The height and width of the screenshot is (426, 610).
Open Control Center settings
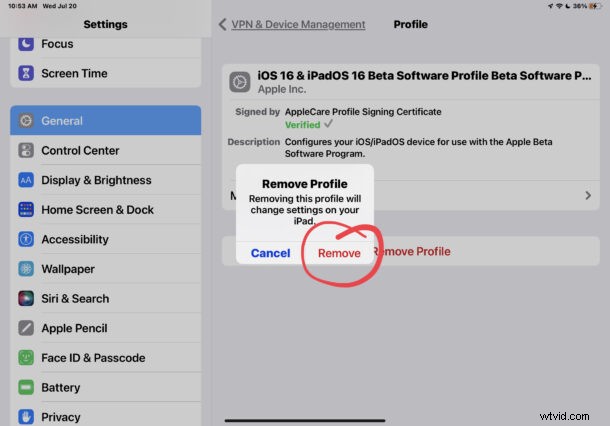coord(106,150)
